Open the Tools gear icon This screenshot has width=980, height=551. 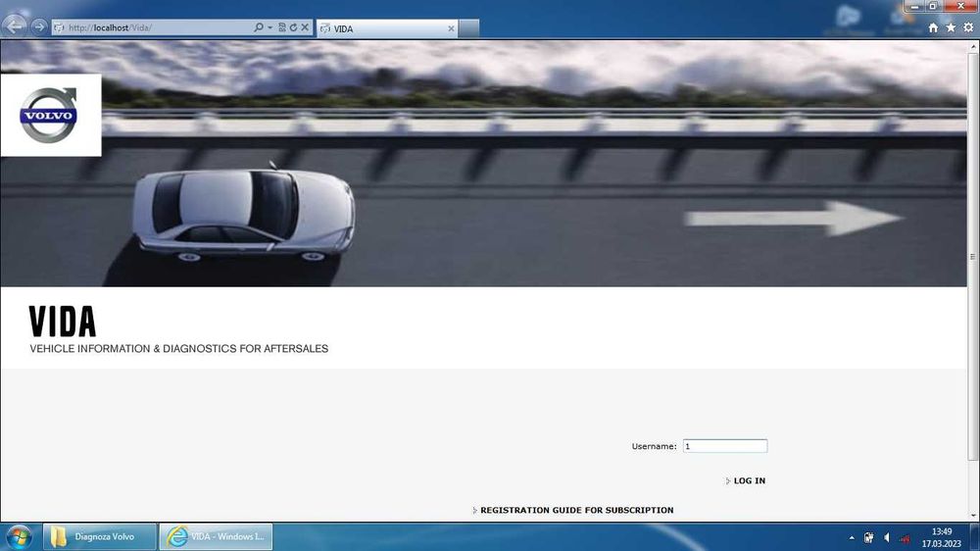coord(968,27)
